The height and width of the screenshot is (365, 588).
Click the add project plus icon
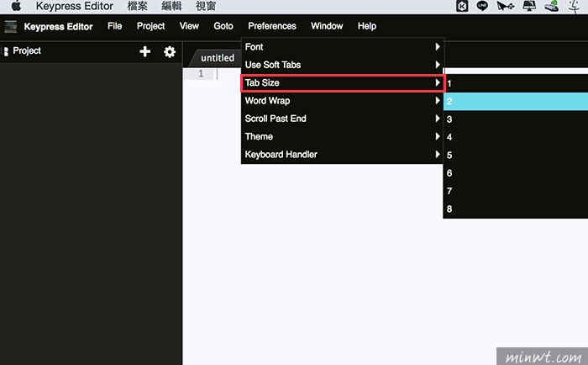point(144,51)
